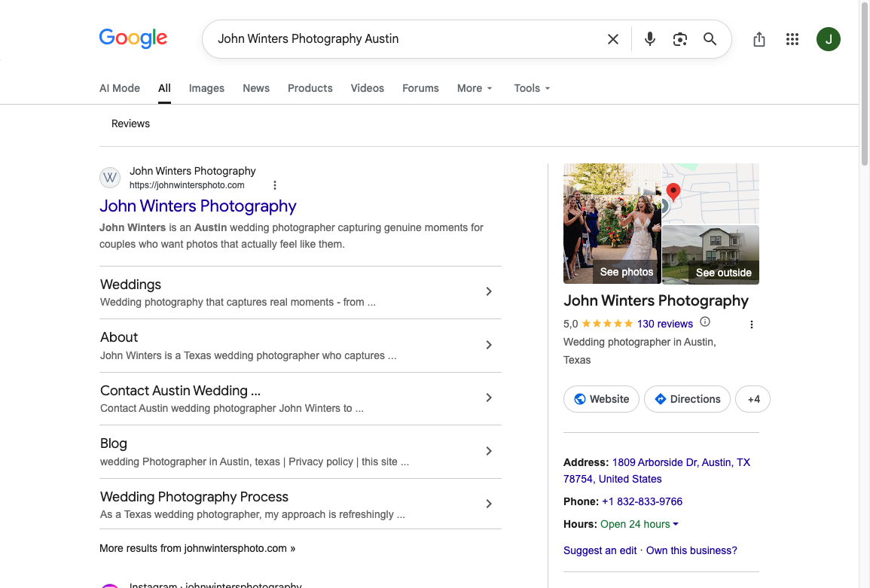The image size is (870, 588).
Task: Click the knowledge panel title John Winters Photography
Action: pyautogui.click(x=656, y=300)
